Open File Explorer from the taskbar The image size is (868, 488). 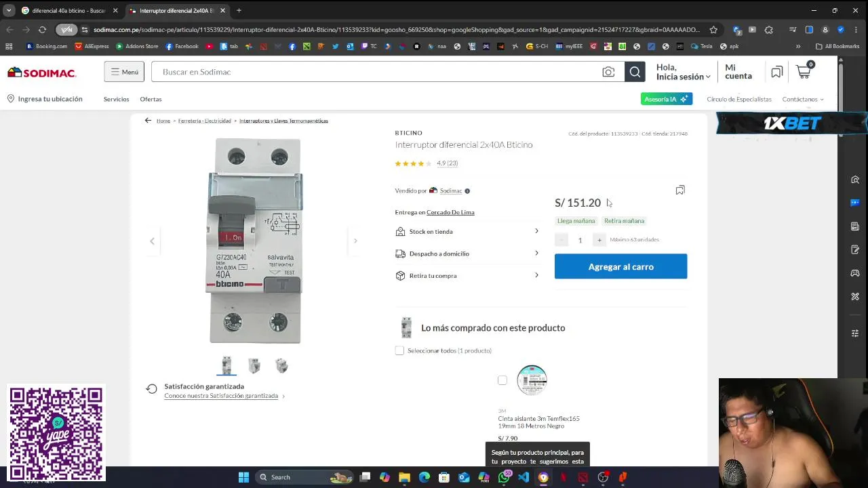click(404, 477)
